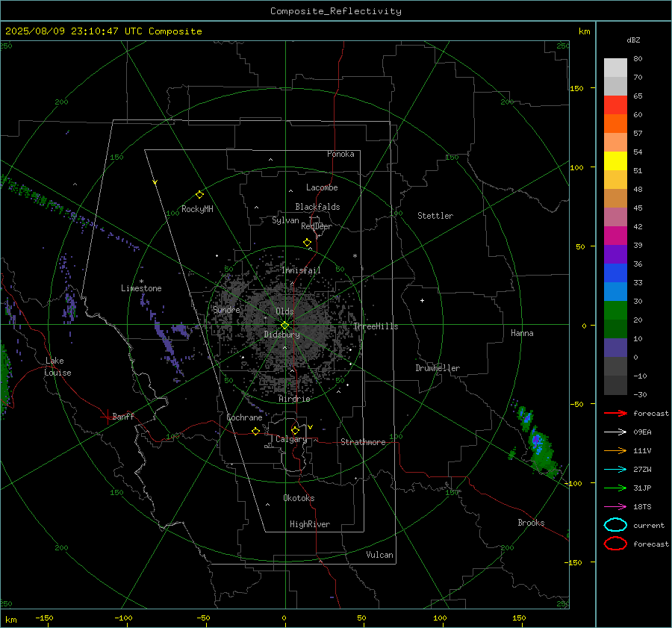This screenshot has width=672, height=628.
Task: Click the red forecast ellipse icon
Action: 615,544
